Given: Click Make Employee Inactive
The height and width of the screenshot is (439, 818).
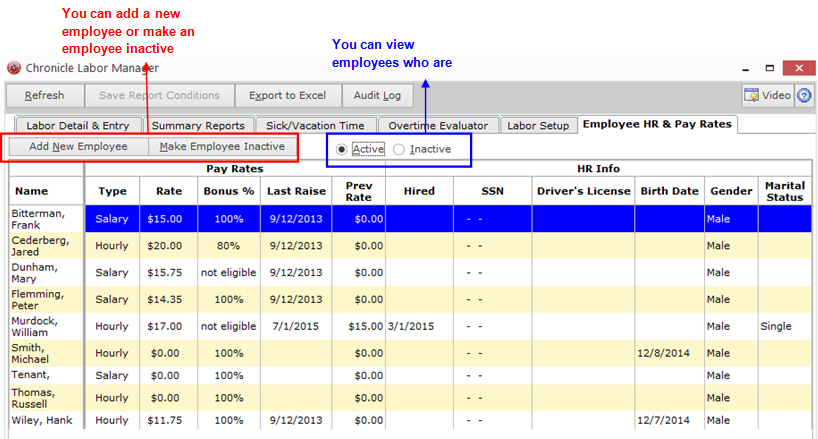Looking at the screenshot, I should [222, 147].
